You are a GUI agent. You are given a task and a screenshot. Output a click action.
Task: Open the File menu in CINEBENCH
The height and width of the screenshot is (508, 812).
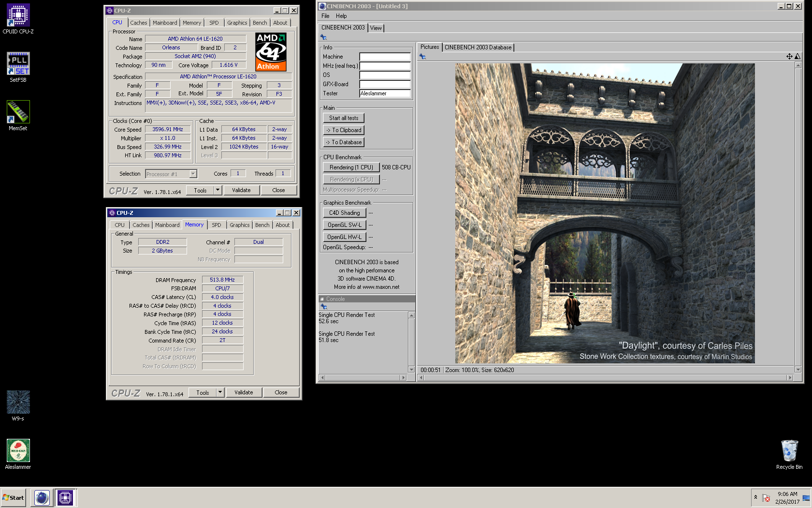coord(325,16)
